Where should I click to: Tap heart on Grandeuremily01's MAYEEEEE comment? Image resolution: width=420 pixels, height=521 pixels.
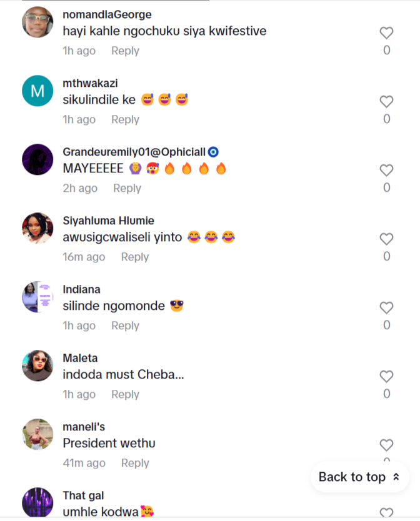pos(387,171)
